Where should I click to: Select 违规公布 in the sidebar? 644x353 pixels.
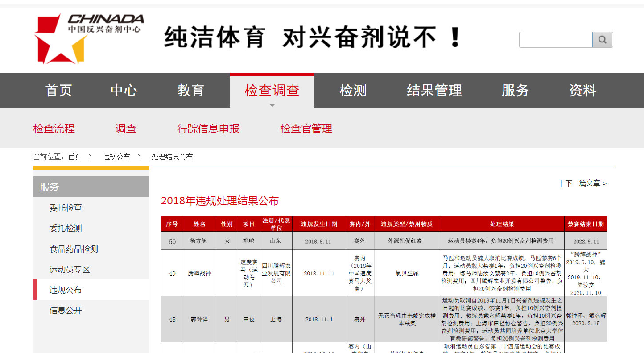(66, 290)
